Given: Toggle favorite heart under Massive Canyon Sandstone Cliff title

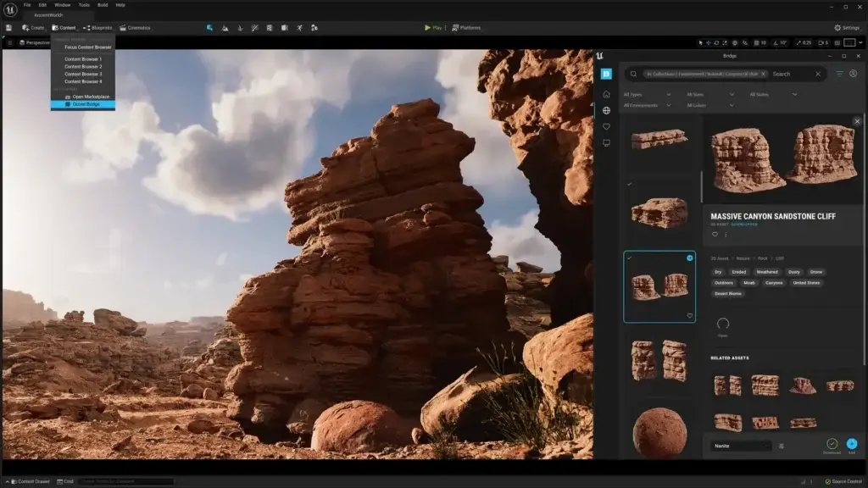Looking at the screenshot, I should pyautogui.click(x=715, y=234).
